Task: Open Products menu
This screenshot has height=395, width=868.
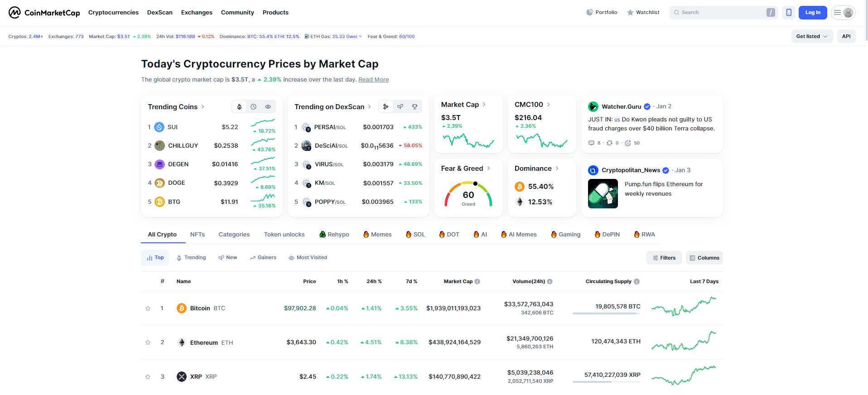Action: click(x=275, y=13)
